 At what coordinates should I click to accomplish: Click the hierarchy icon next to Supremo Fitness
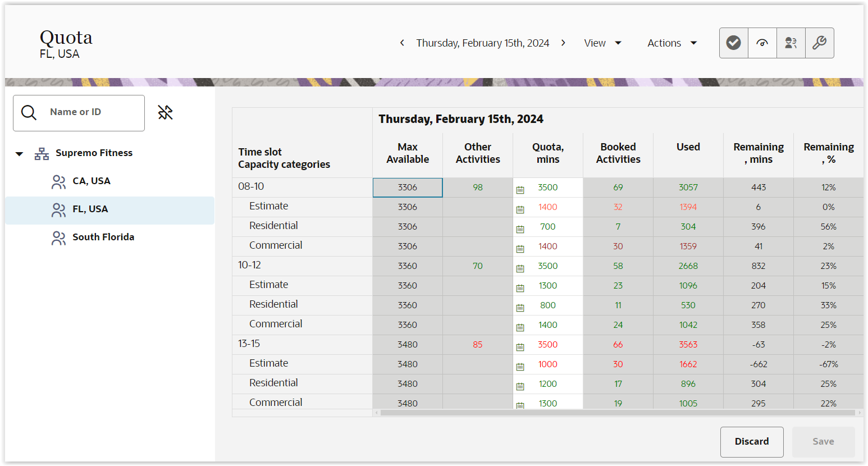[41, 153]
